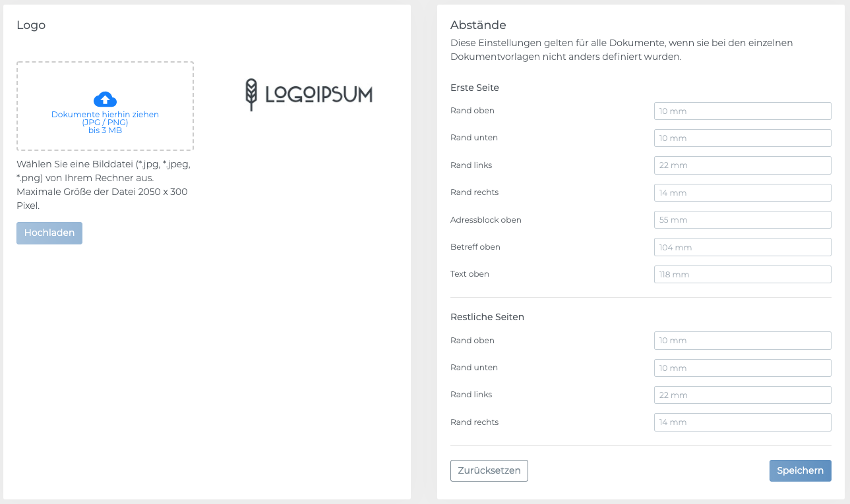Click Restliche Seiten 'Rand links' input
This screenshot has width=850, height=504.
(x=742, y=395)
